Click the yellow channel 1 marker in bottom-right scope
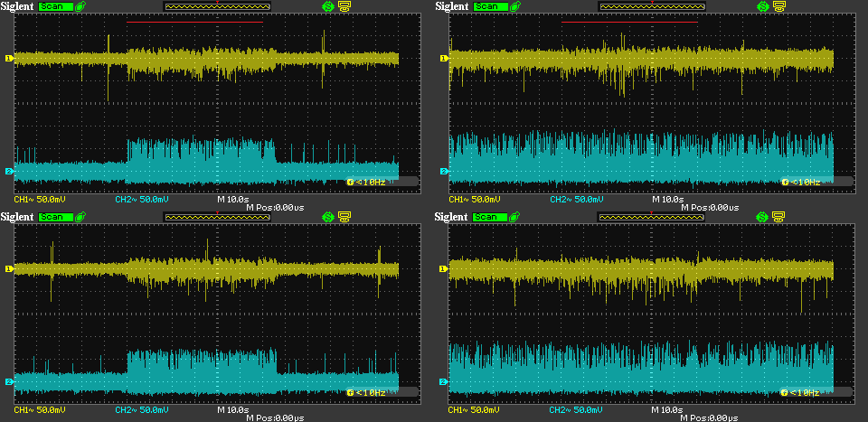Screen dimensions: 868x422 coord(444,268)
